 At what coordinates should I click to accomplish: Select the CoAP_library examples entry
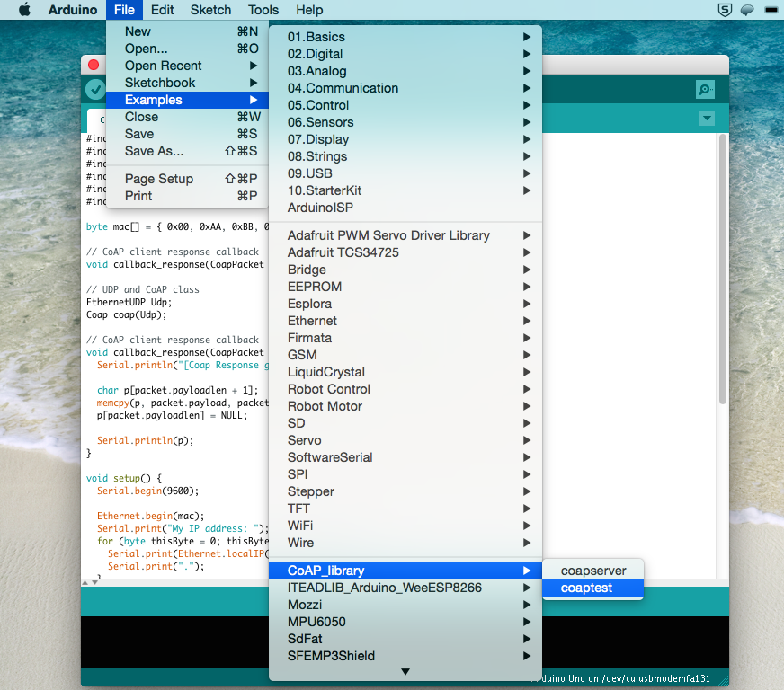point(405,571)
